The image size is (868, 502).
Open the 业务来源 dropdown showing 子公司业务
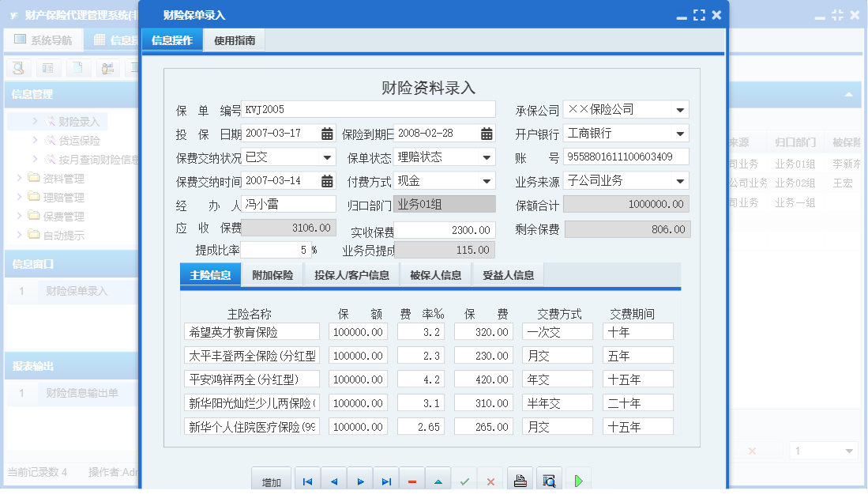click(681, 180)
